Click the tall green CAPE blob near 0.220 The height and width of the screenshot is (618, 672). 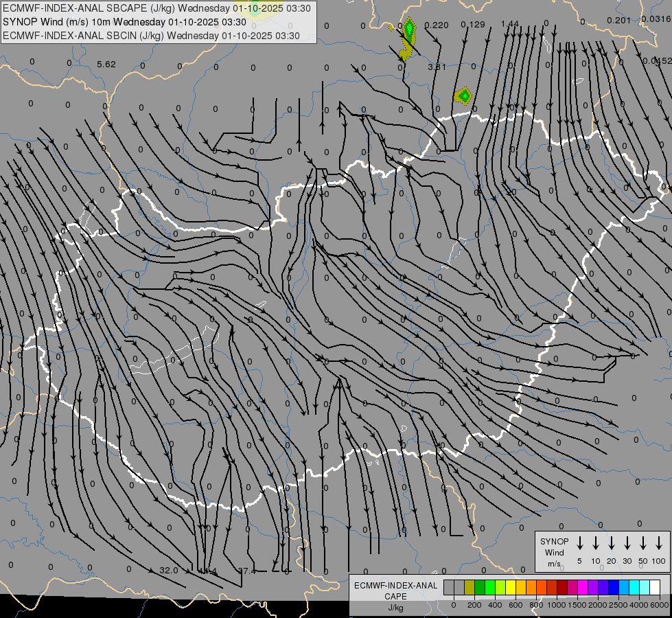(409, 31)
